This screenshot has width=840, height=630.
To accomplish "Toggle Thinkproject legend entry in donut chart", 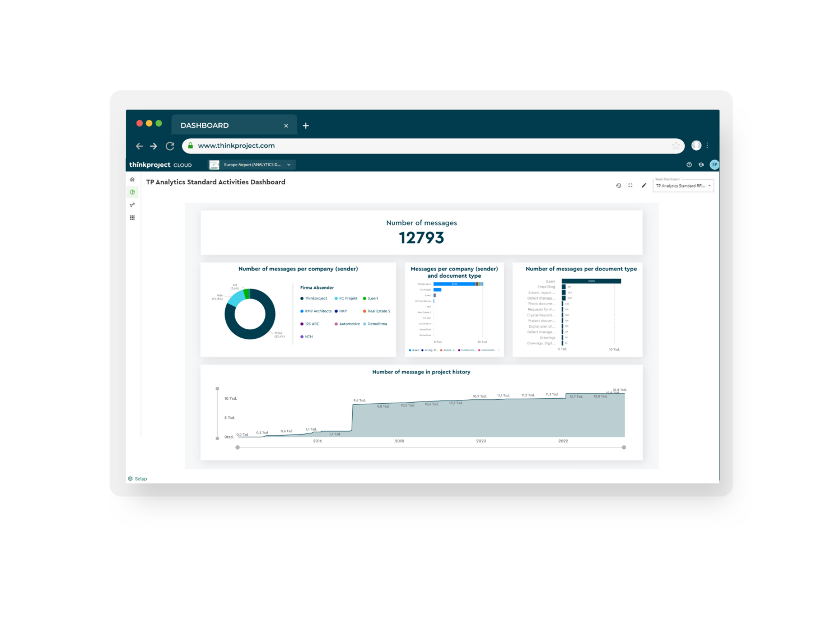I will 315,298.
